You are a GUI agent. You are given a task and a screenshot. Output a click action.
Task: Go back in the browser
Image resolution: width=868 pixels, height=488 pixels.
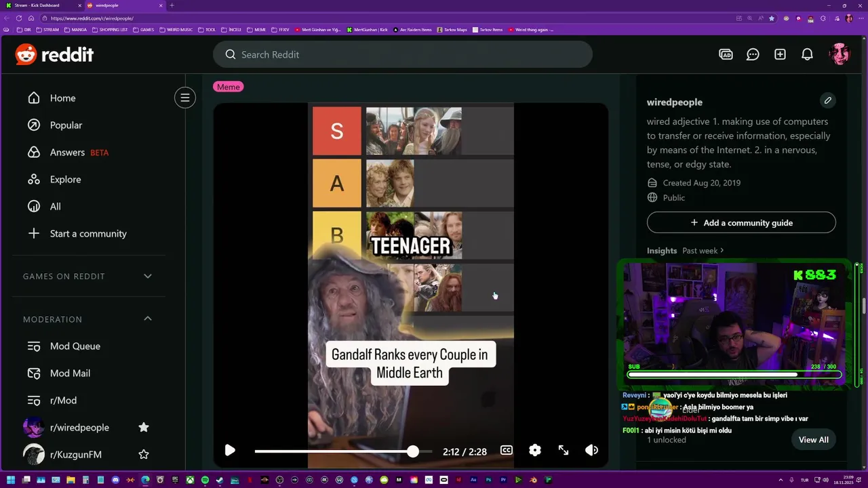tap(7, 18)
